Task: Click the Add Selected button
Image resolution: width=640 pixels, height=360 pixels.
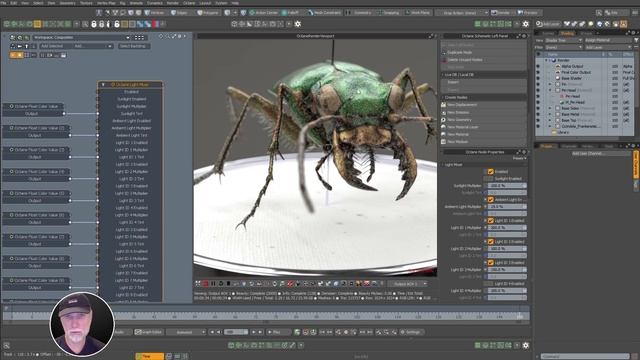Action: pos(52,46)
